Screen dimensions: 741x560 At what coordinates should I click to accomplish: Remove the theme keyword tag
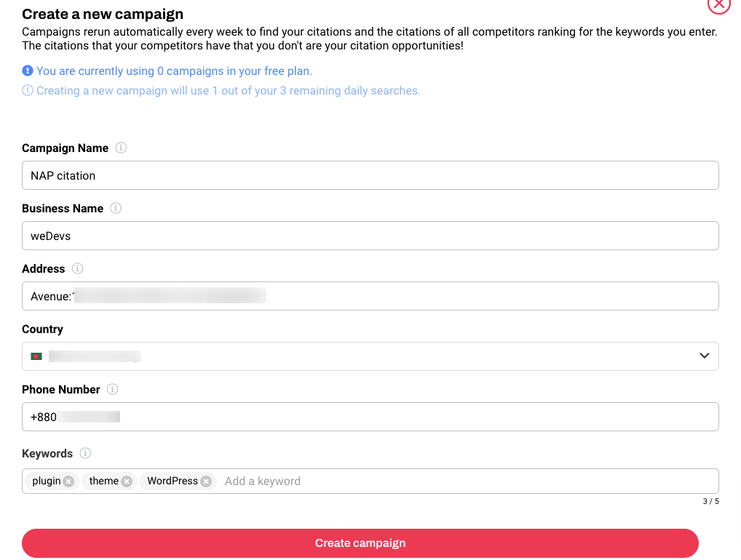[x=127, y=481]
